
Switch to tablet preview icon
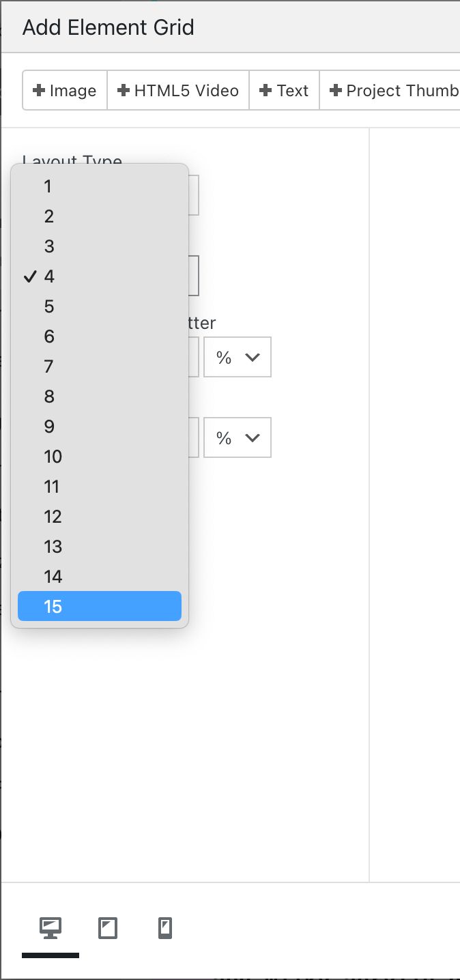pos(107,927)
